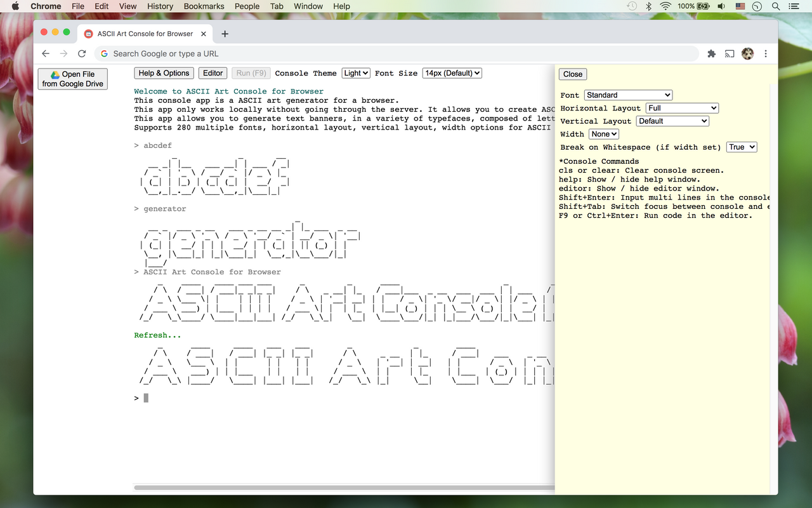Click the Wi-Fi icon in the menu bar
Screen dimensions: 812x508
click(x=664, y=6)
